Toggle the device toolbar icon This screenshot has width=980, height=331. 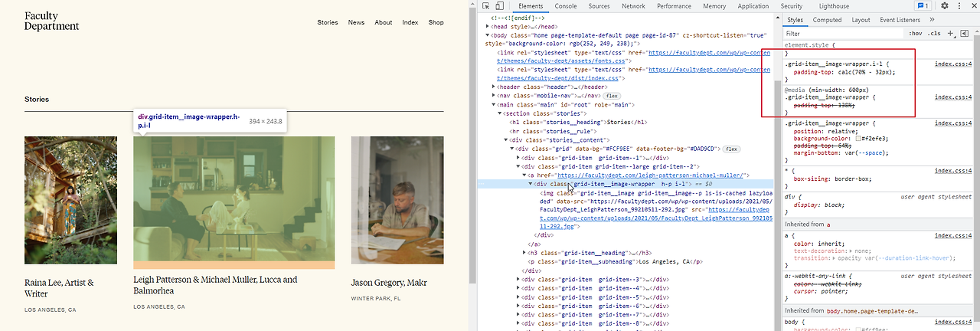coord(499,6)
